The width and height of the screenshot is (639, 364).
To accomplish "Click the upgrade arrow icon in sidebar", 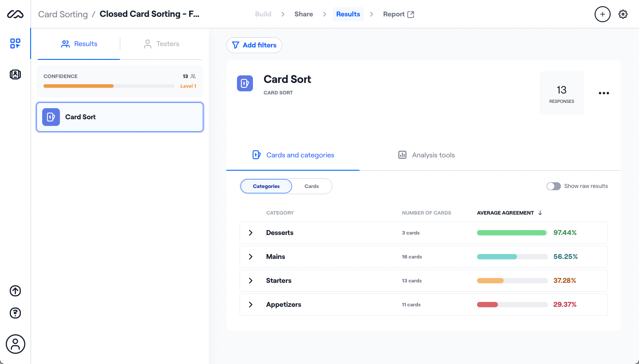I will pos(15,291).
